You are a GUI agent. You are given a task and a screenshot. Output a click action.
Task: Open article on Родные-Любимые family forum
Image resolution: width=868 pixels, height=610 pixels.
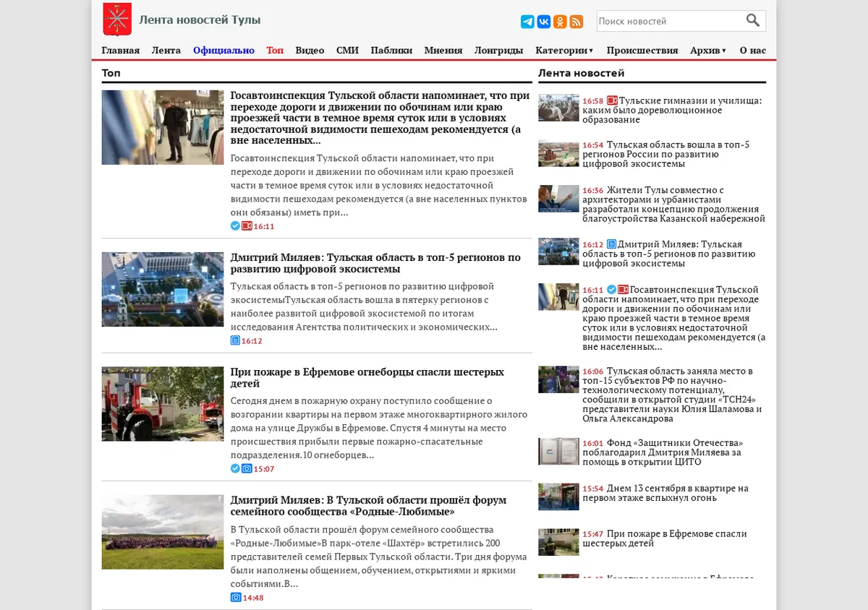coord(369,505)
